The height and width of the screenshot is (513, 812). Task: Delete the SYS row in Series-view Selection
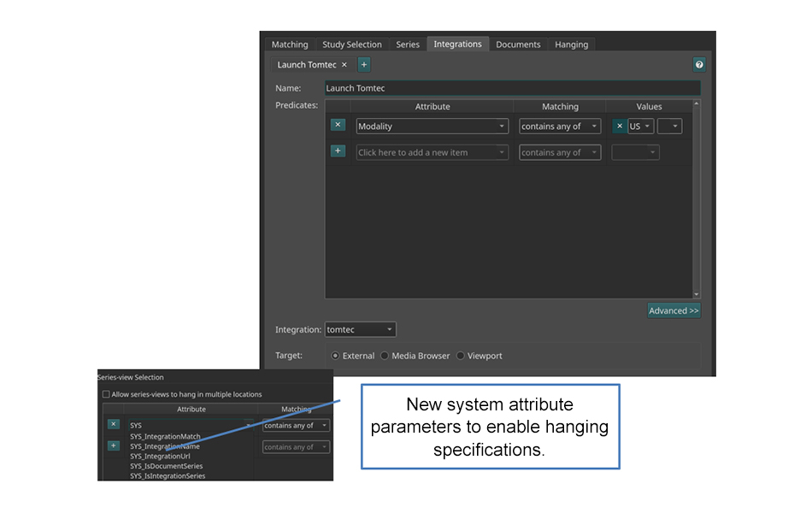pos(114,424)
